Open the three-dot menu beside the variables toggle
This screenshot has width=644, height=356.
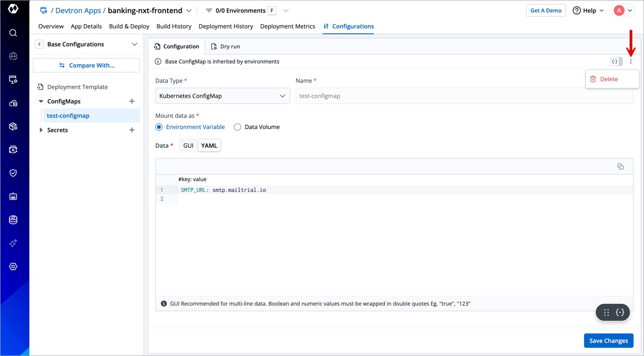coord(630,62)
